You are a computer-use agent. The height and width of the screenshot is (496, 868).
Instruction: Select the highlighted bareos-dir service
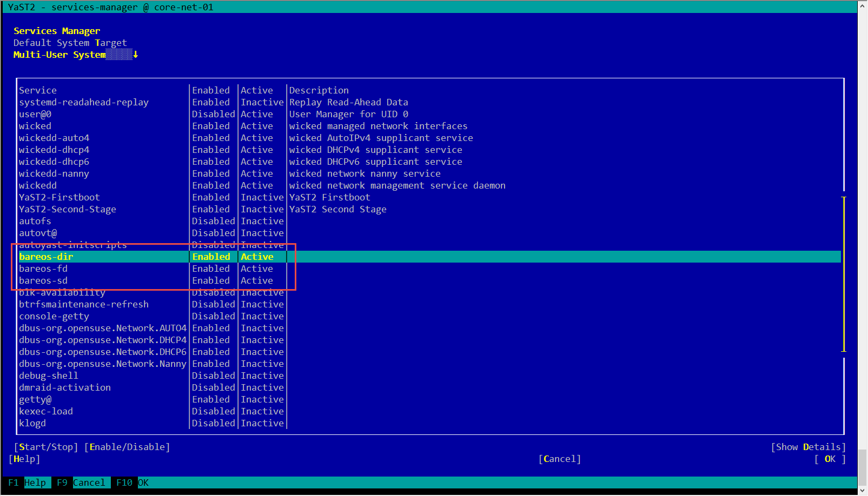click(x=430, y=257)
